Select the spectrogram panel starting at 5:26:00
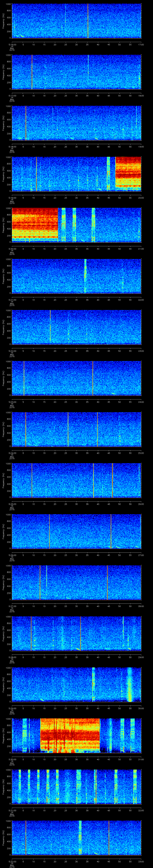The width and height of the screenshot is (153, 868). (76, 531)
